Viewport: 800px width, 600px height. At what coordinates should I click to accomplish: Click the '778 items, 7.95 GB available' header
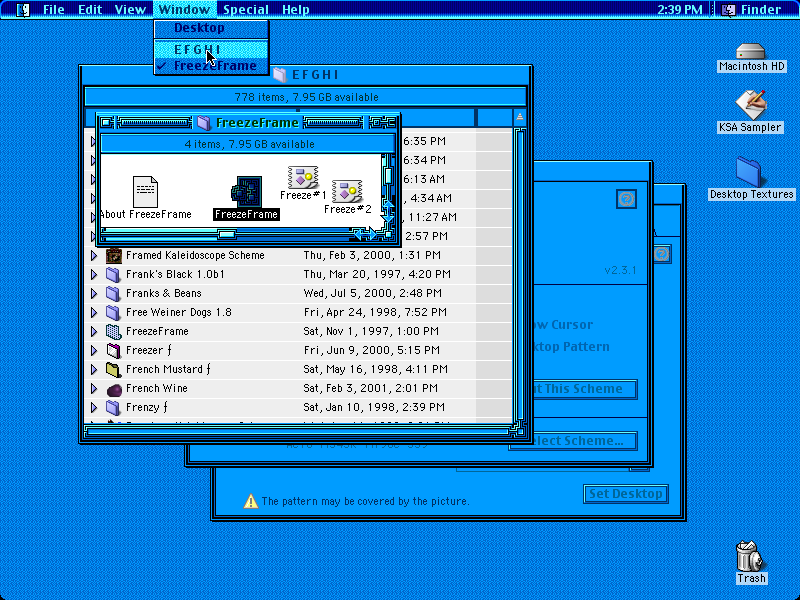tap(306, 97)
